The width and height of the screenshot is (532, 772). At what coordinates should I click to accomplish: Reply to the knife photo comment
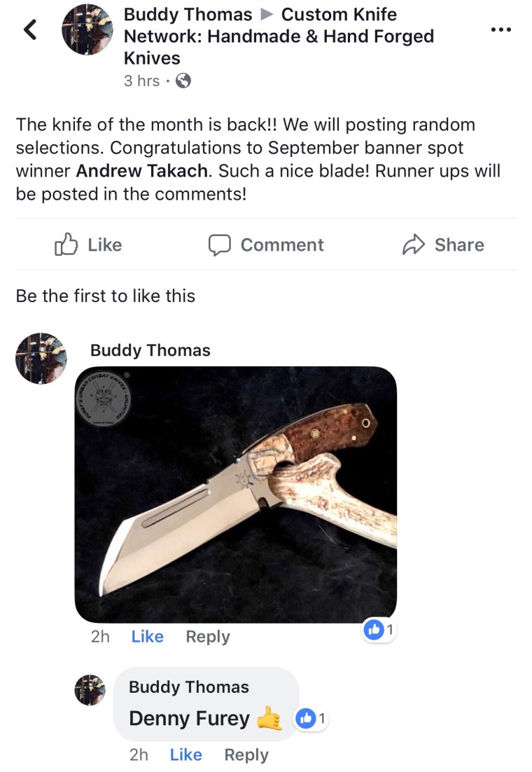click(x=207, y=636)
